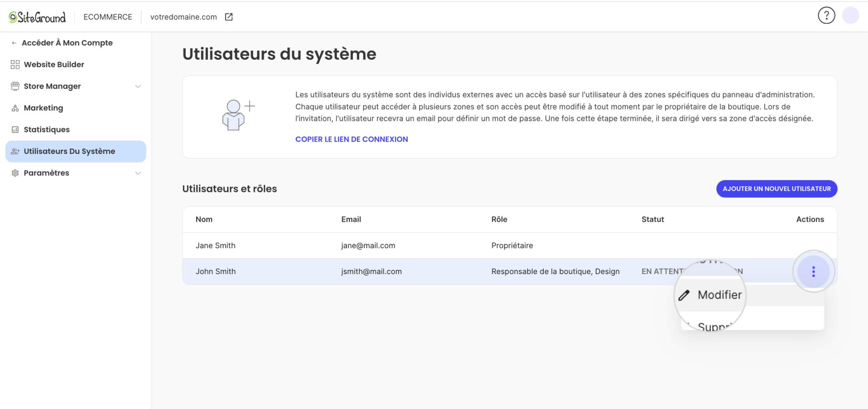The image size is (868, 409).
Task: Open votredomaine.com external link icon
Action: [x=229, y=17]
